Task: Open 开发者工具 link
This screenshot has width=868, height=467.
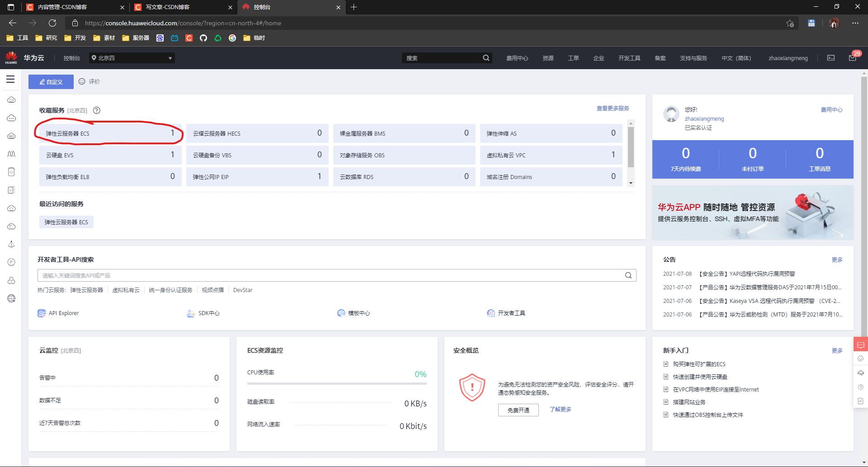Action: pos(506,313)
